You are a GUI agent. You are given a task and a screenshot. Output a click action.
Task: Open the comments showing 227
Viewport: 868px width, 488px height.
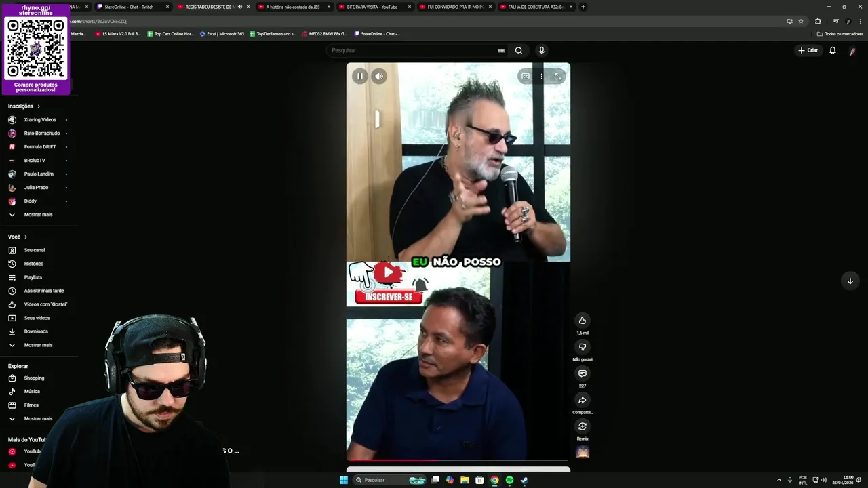tap(582, 373)
